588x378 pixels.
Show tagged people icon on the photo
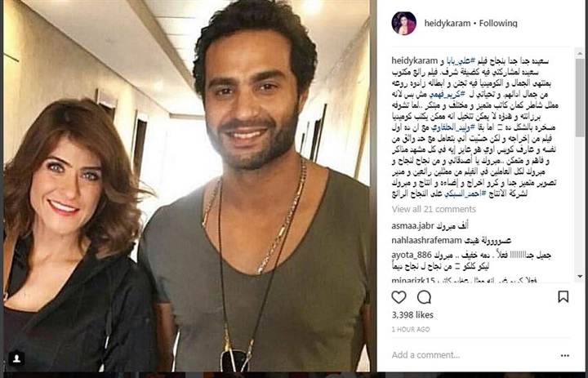tap(16, 358)
